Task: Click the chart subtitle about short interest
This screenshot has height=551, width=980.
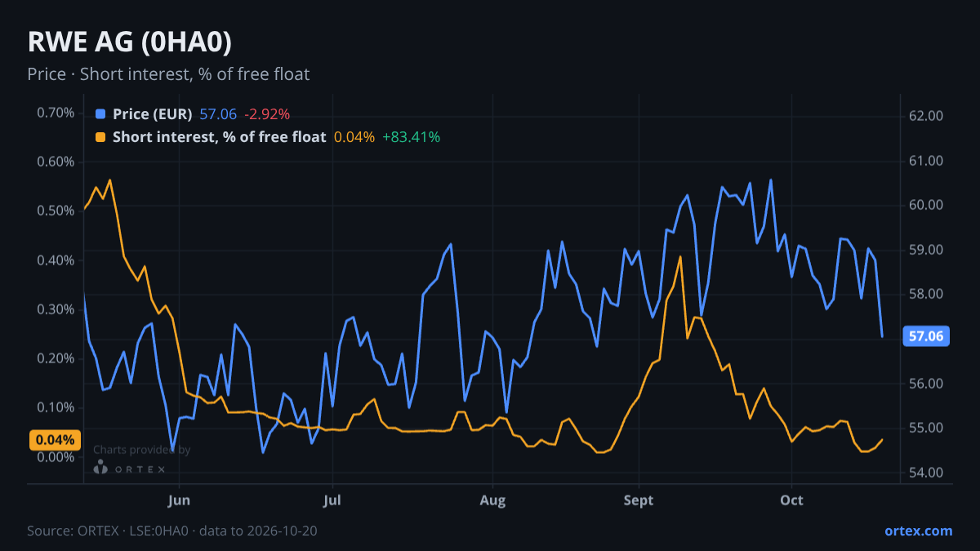Action: [168, 74]
